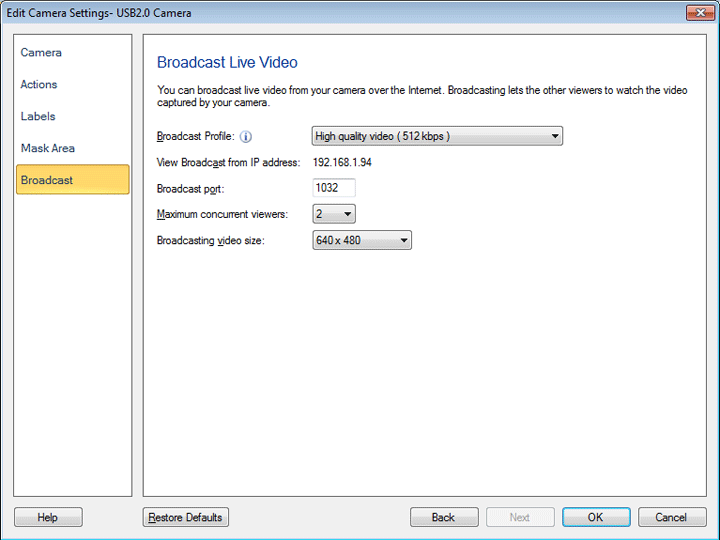720x540 pixels.
Task: Click the Broadcast Live Video heading
Action: pyautogui.click(x=227, y=63)
